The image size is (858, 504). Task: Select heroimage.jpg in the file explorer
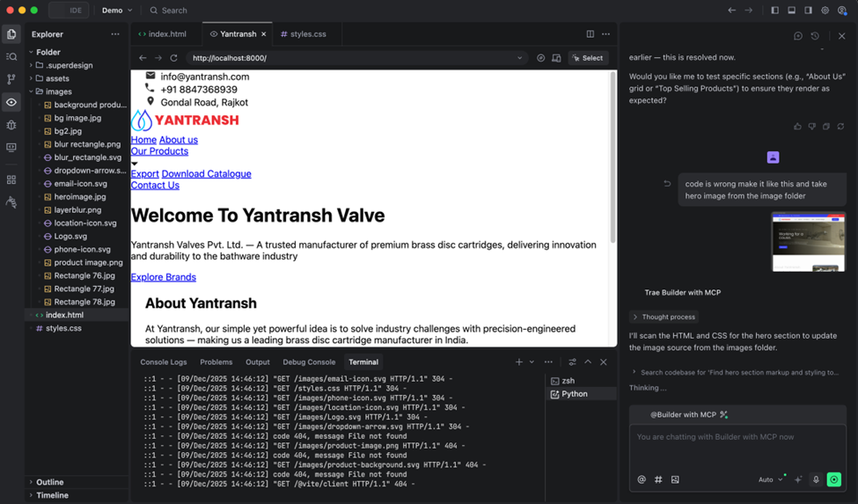(80, 197)
